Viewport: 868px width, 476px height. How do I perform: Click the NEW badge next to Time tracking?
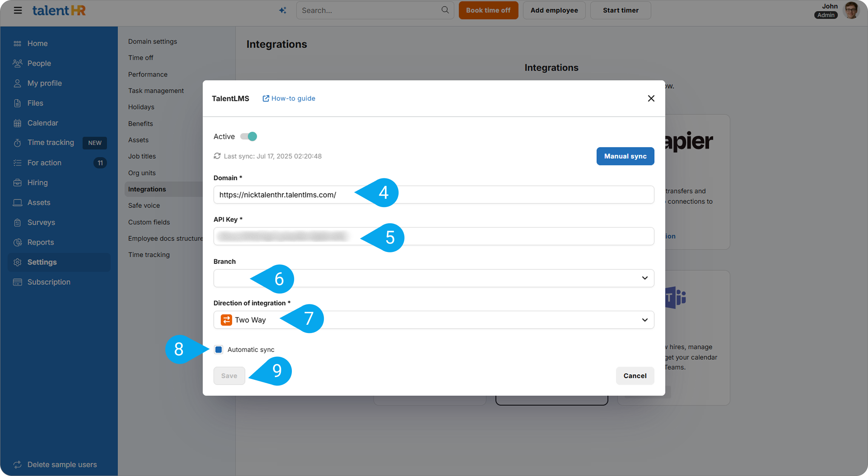(95, 143)
